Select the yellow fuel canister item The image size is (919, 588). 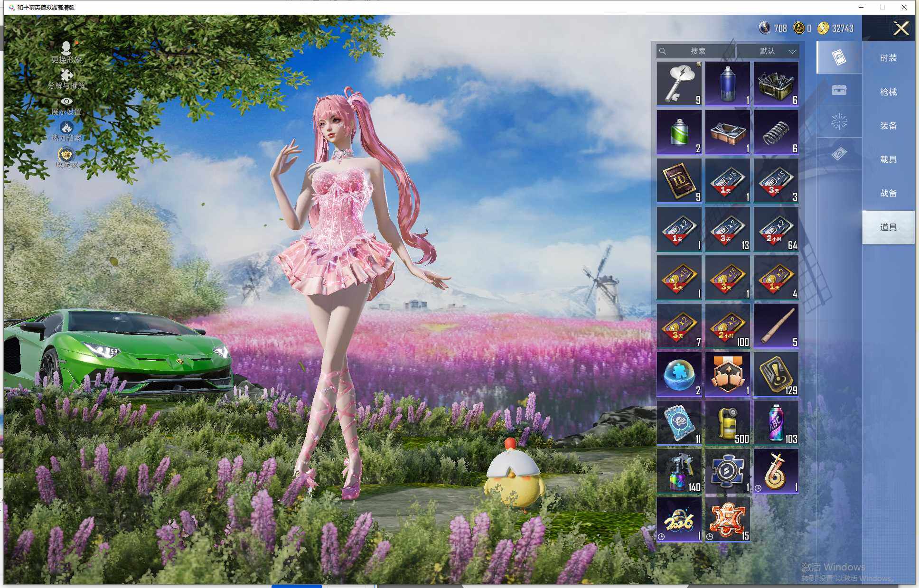click(x=727, y=422)
